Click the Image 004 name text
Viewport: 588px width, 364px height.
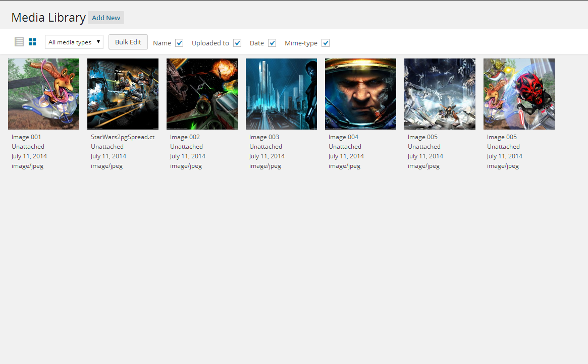(x=344, y=137)
